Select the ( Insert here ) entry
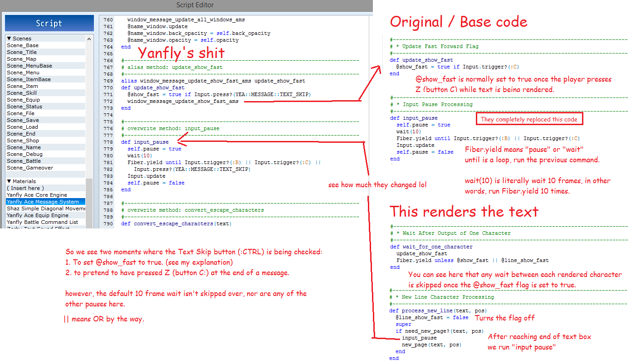The height and width of the screenshot is (364, 631). pyautogui.click(x=45, y=188)
